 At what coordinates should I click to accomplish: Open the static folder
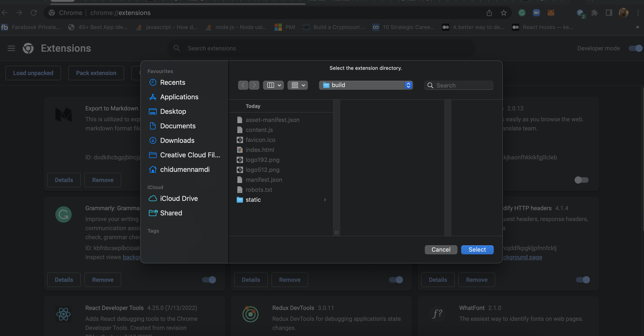[253, 200]
